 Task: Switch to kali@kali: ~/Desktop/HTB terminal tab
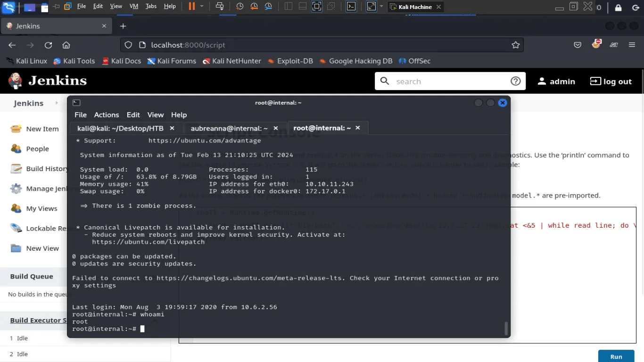pos(125,128)
